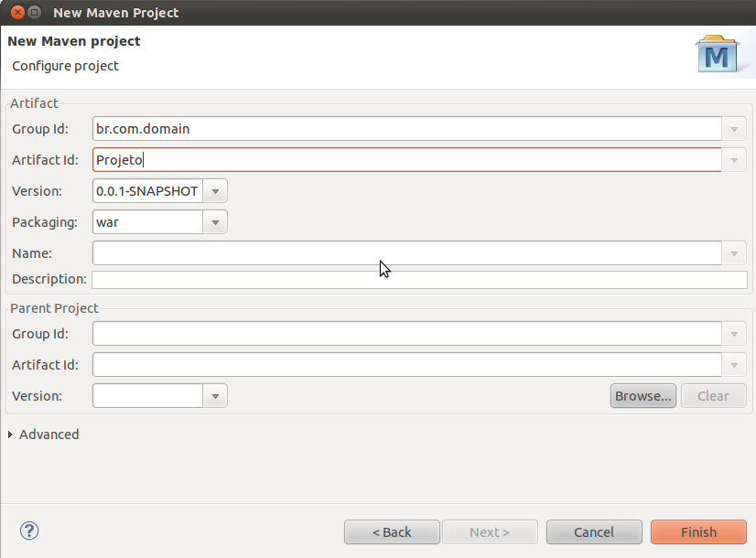Click the 0.0.1-SNAPSHOT version text

pyautogui.click(x=146, y=191)
